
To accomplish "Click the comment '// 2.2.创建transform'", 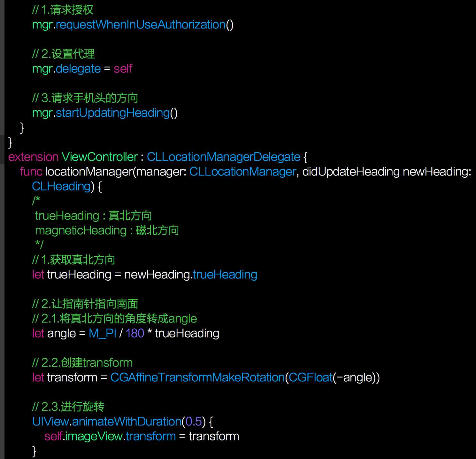I will (82, 363).
